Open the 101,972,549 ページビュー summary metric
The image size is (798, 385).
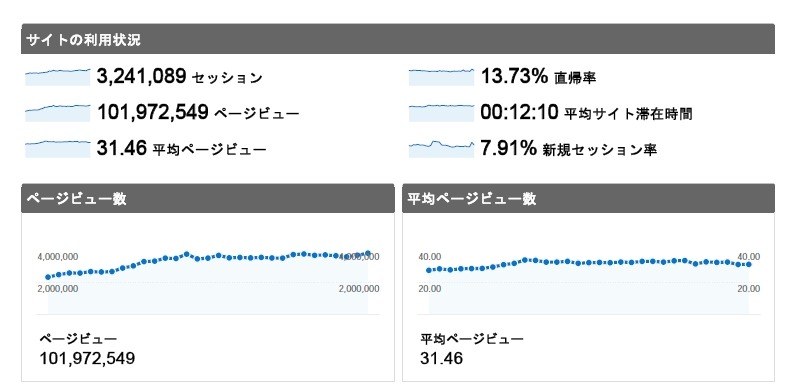click(198, 113)
